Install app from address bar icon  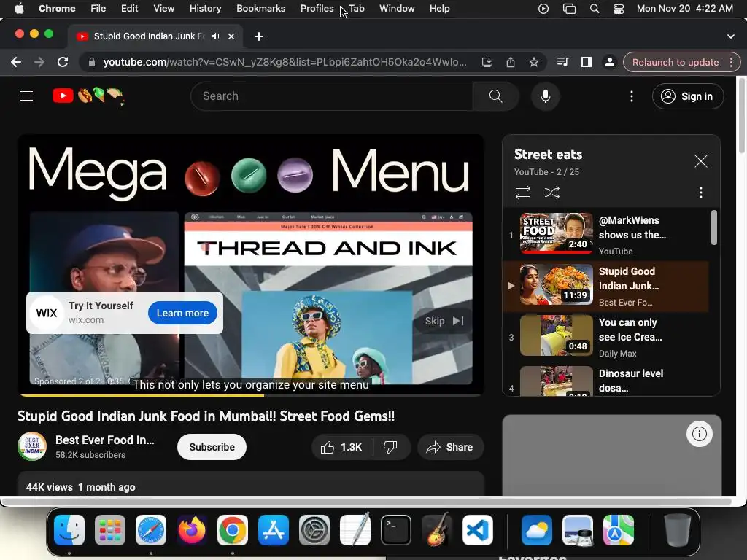click(x=487, y=63)
